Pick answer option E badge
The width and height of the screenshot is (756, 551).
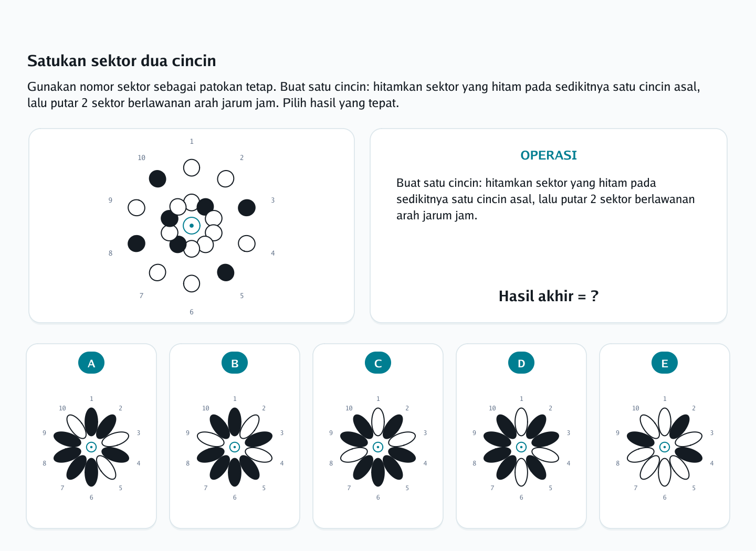point(665,363)
